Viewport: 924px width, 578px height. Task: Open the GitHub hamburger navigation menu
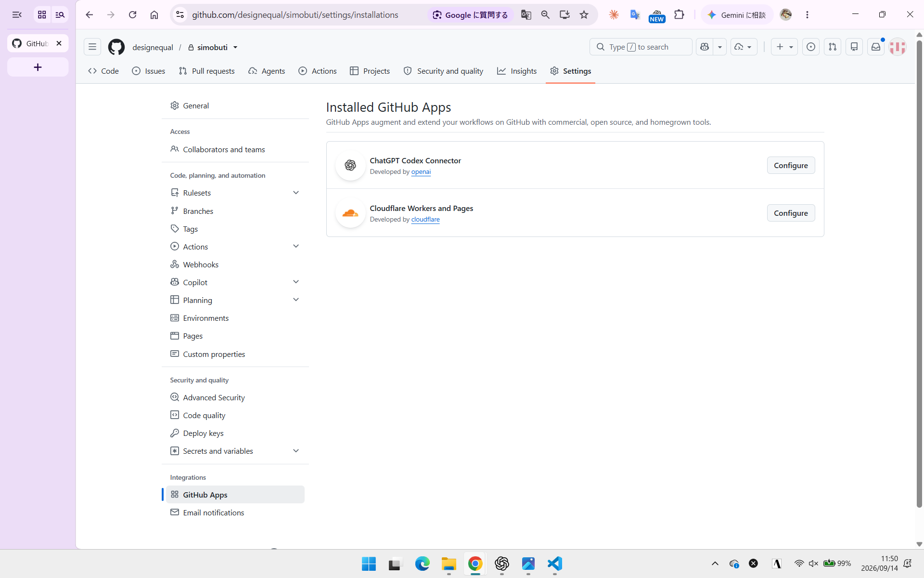(92, 47)
